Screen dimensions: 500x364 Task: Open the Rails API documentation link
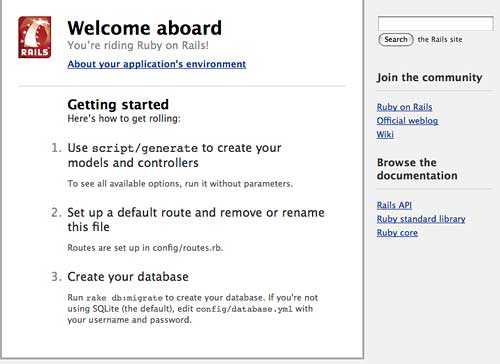(394, 205)
